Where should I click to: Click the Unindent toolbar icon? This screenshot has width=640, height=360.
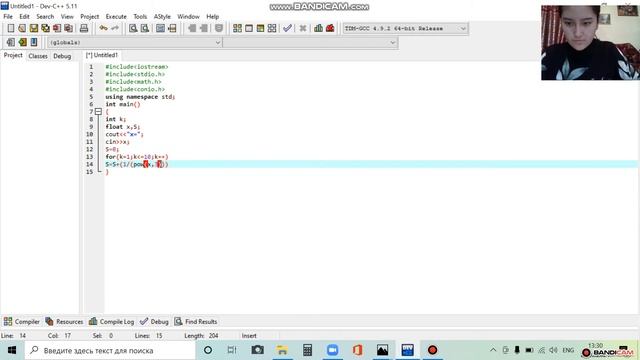[x=203, y=28]
